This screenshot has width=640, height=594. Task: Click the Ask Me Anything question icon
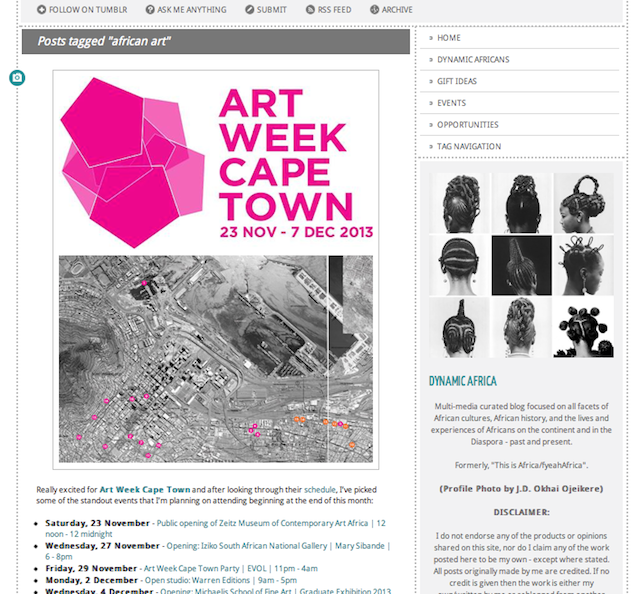pyautogui.click(x=150, y=9)
